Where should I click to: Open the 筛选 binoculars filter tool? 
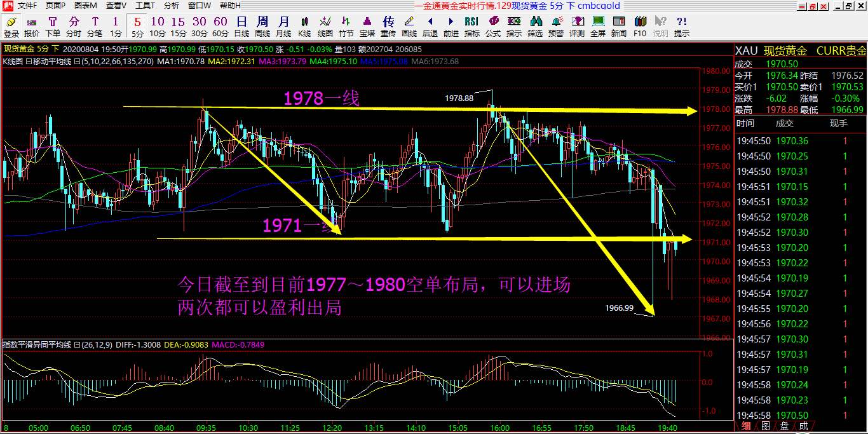click(535, 27)
